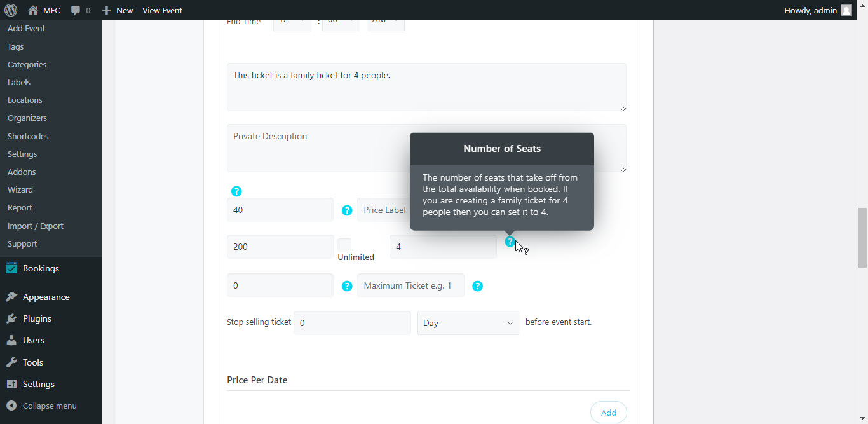This screenshot has width=868, height=424.
Task: Open End Time minute dropdown
Action: click(x=341, y=24)
